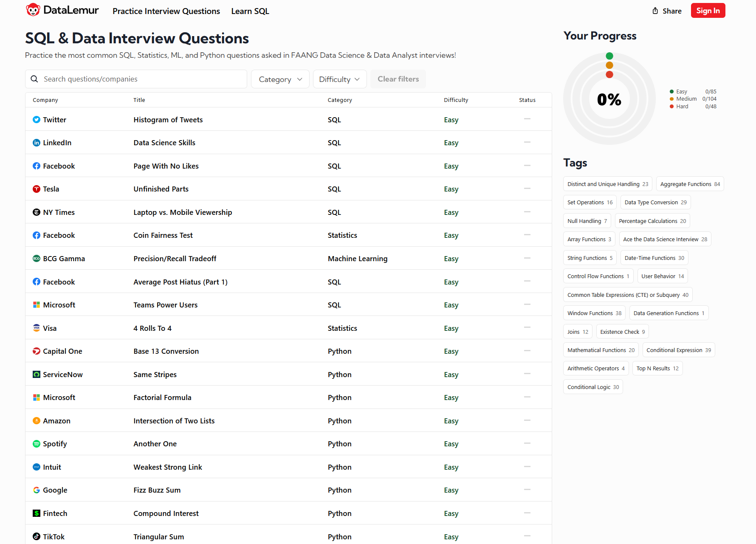This screenshot has width=756, height=544.
Task: Click the search magnifier icon
Action: (x=34, y=79)
